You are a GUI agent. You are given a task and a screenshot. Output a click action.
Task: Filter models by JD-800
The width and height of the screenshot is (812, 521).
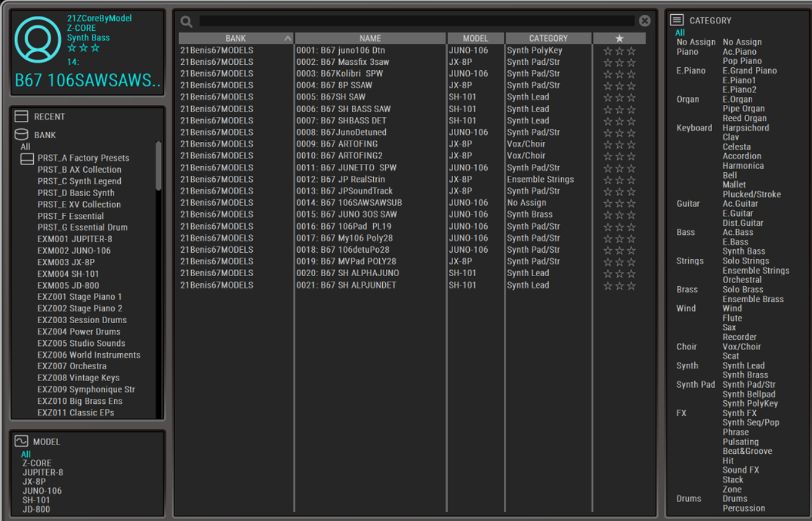pyautogui.click(x=36, y=509)
